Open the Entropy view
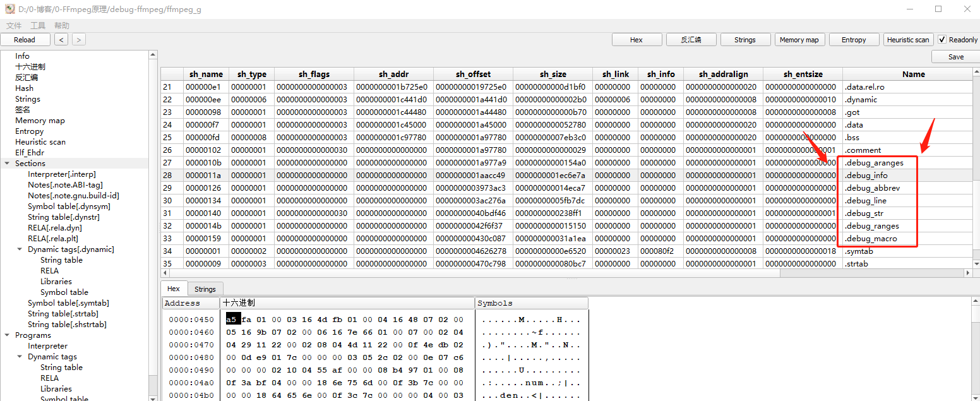Viewport: 980px width, 401px height. click(854, 39)
